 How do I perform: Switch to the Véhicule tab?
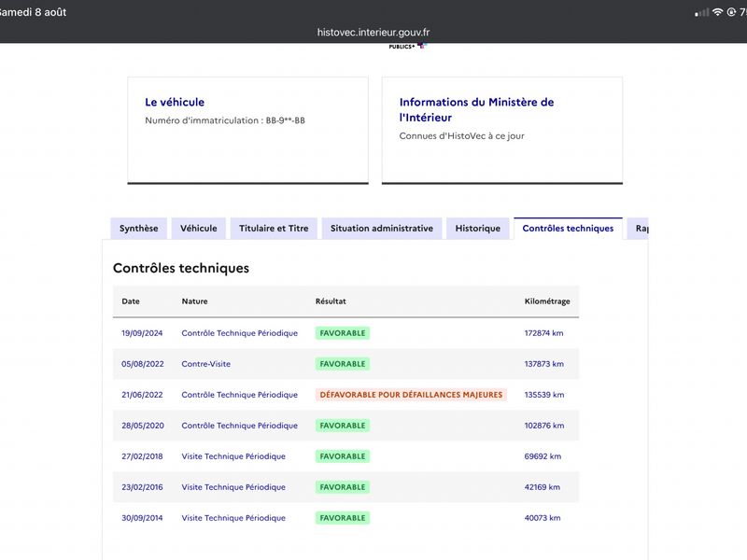199,229
